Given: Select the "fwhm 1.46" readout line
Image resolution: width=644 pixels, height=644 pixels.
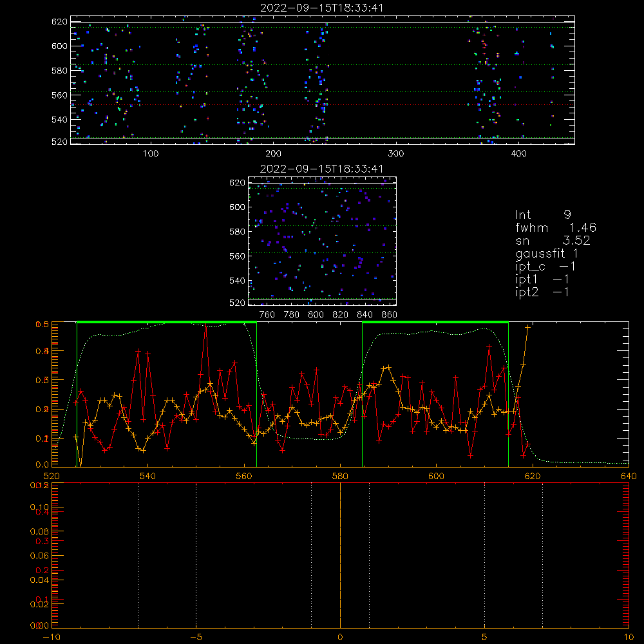Looking at the screenshot, I should [x=556, y=227].
